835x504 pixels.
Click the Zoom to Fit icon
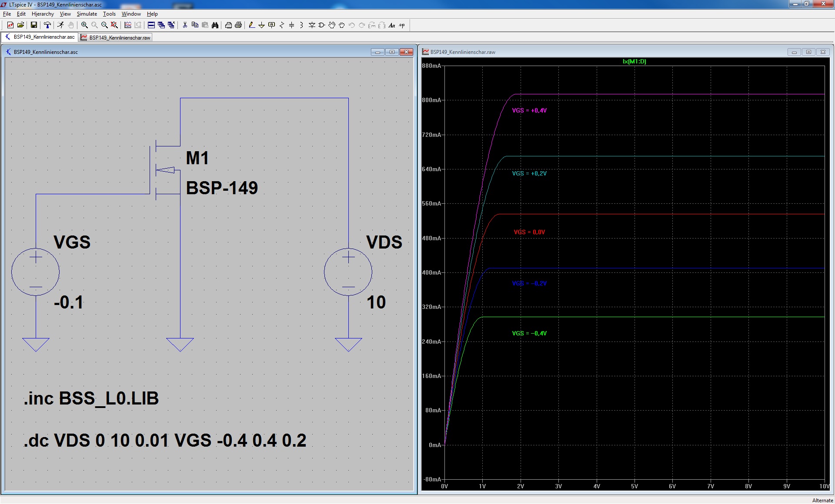(114, 25)
